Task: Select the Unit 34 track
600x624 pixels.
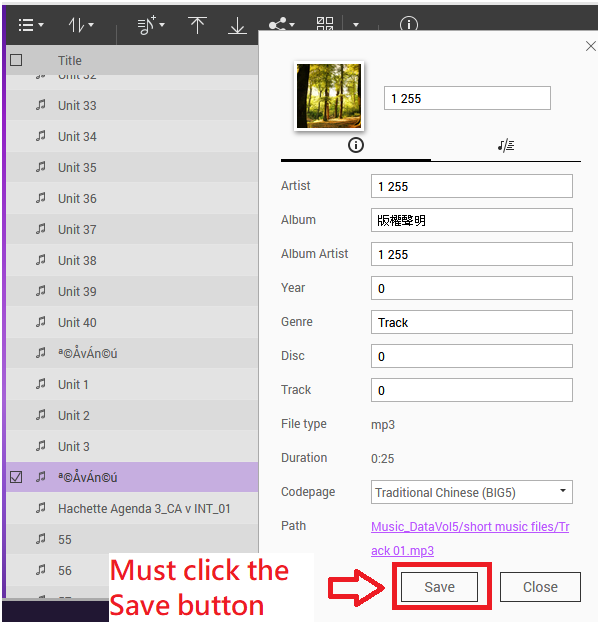Action: click(x=132, y=136)
